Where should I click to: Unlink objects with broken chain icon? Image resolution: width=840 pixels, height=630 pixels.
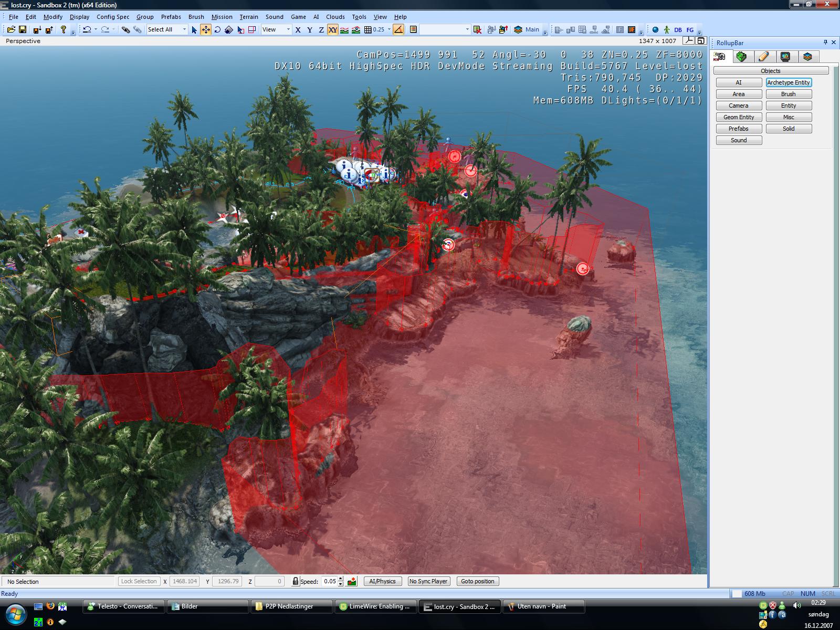[x=137, y=29]
